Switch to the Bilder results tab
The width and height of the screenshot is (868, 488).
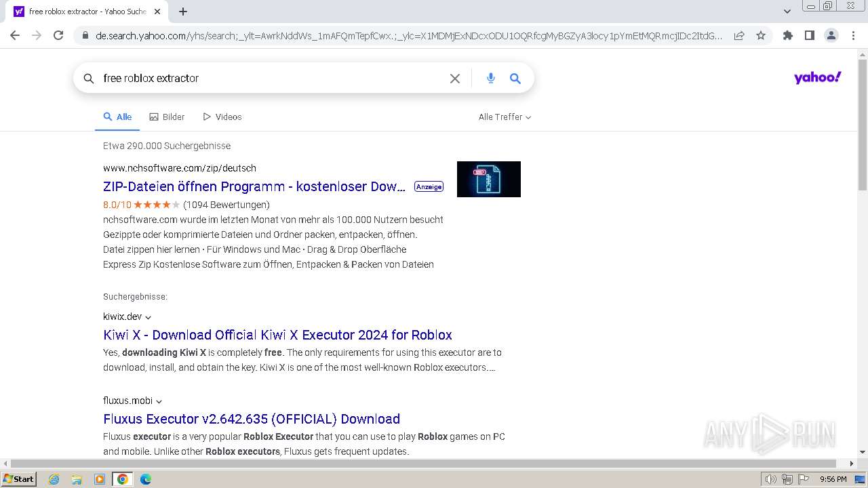tap(167, 117)
